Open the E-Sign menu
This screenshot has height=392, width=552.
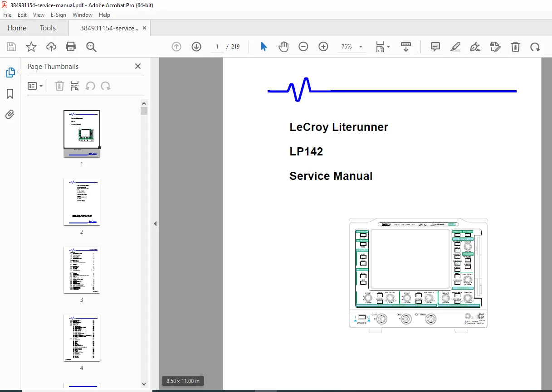pyautogui.click(x=59, y=15)
